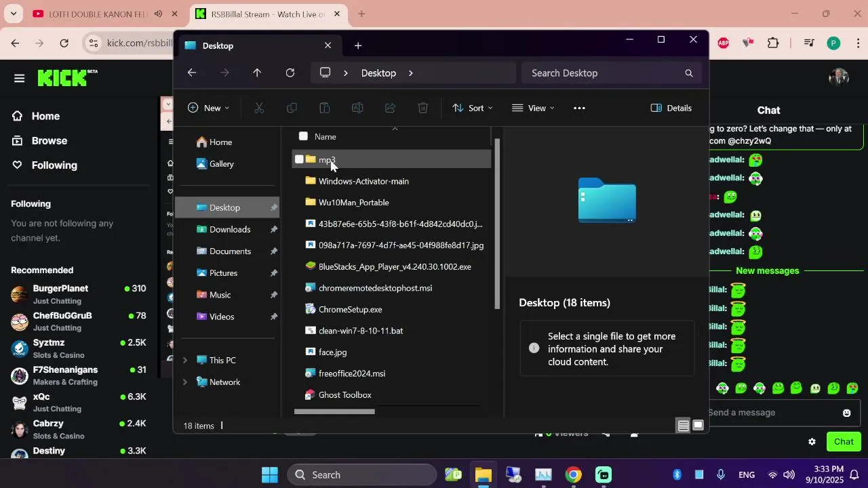The image size is (868, 488).
Task: Open Windows Start menu
Action: (x=269, y=474)
